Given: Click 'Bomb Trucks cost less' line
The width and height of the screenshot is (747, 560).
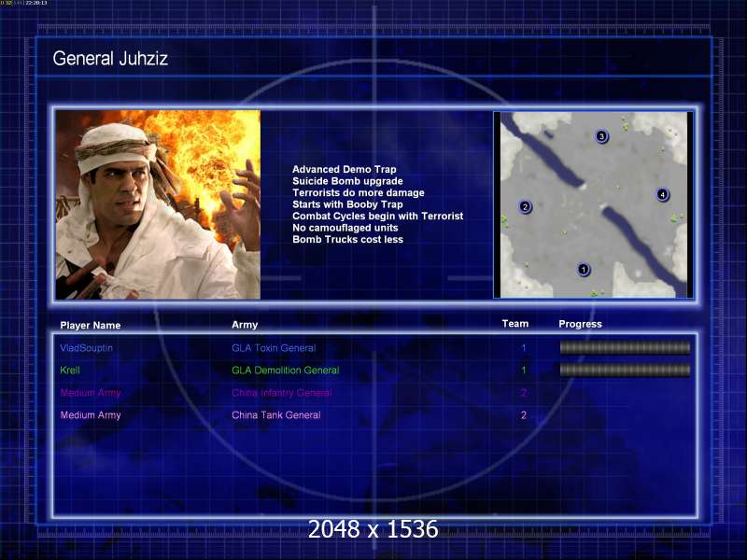Looking at the screenshot, I should 347,240.
